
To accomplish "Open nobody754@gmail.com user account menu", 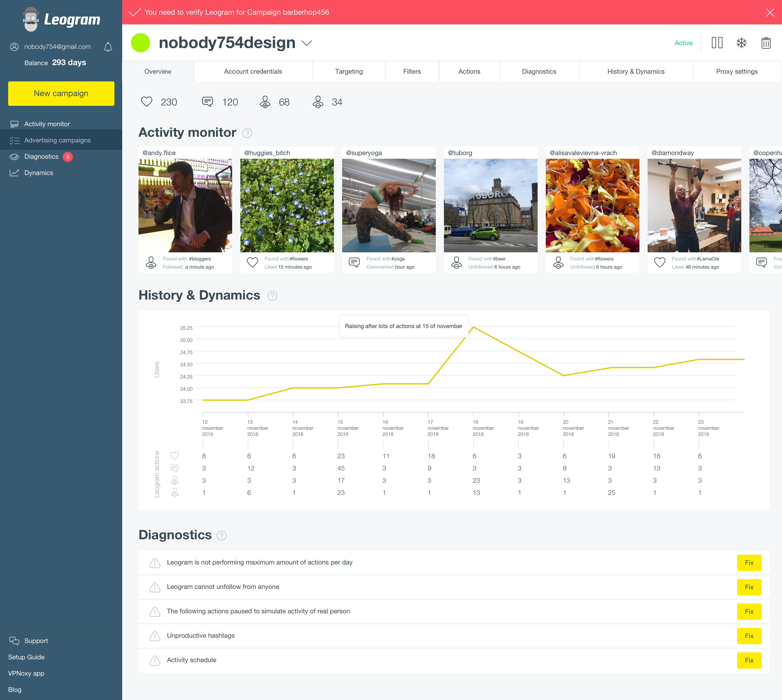I will pos(57,47).
